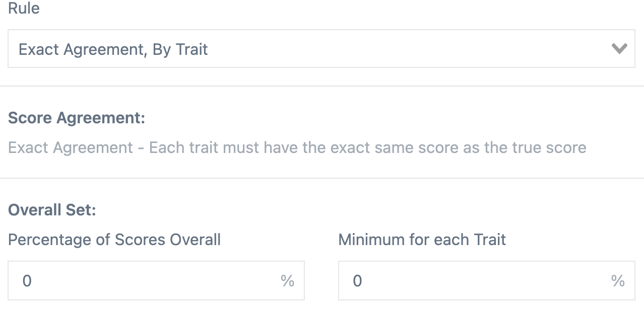644x311 pixels.
Task: Click the Percentage of Scores Overall label
Action: click(114, 240)
